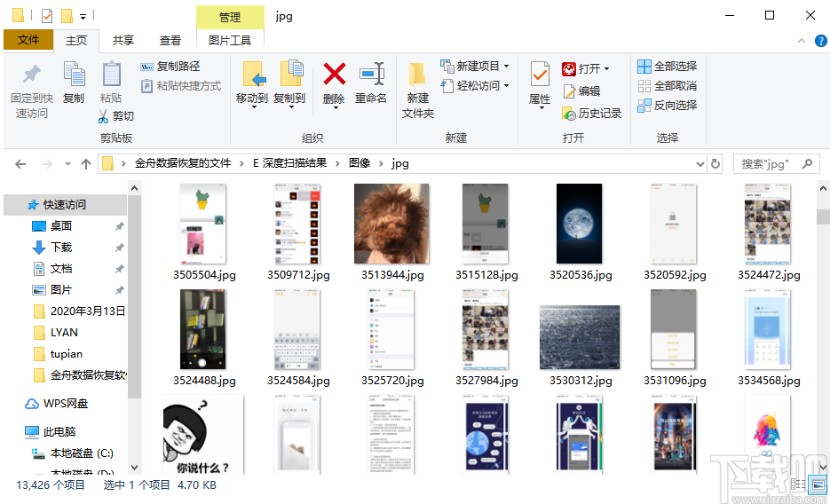The width and height of the screenshot is (830, 504).
Task: Switch to the View (查看) tab
Action: click(170, 41)
